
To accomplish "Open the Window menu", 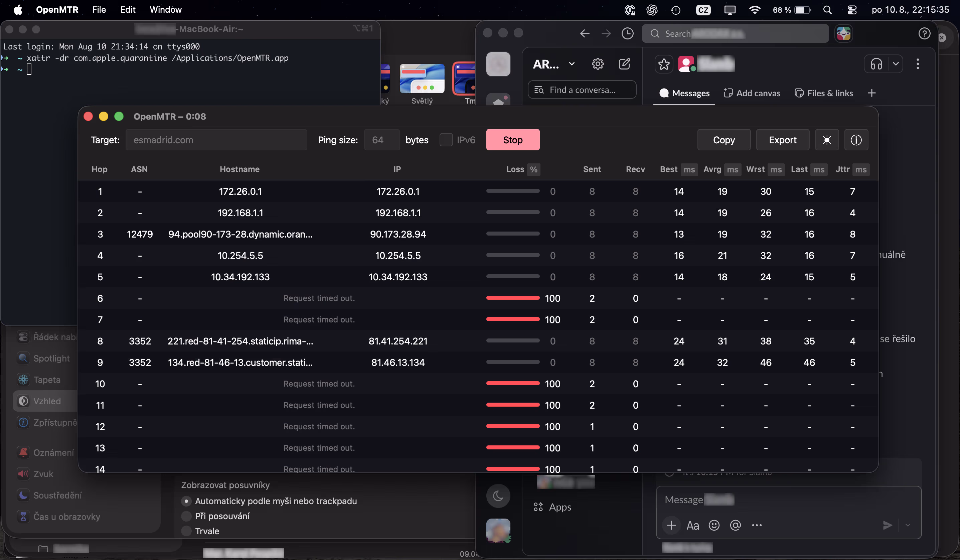I will coord(165,10).
